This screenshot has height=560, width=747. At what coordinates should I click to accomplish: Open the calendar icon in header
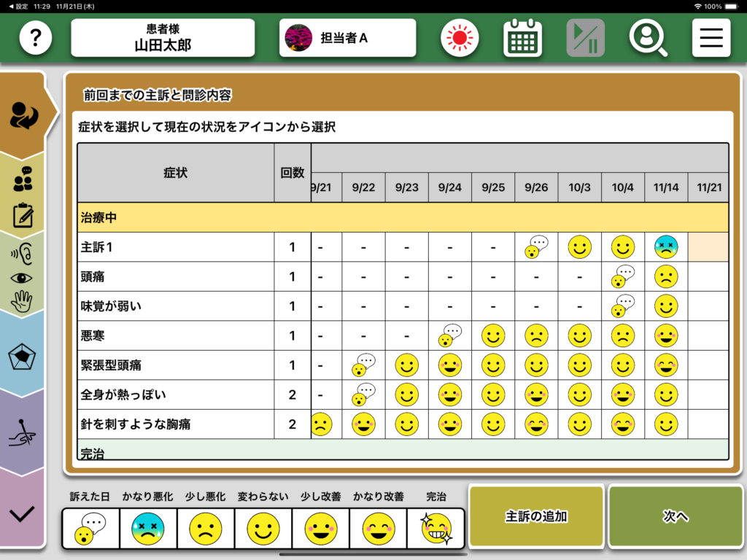[x=522, y=38]
